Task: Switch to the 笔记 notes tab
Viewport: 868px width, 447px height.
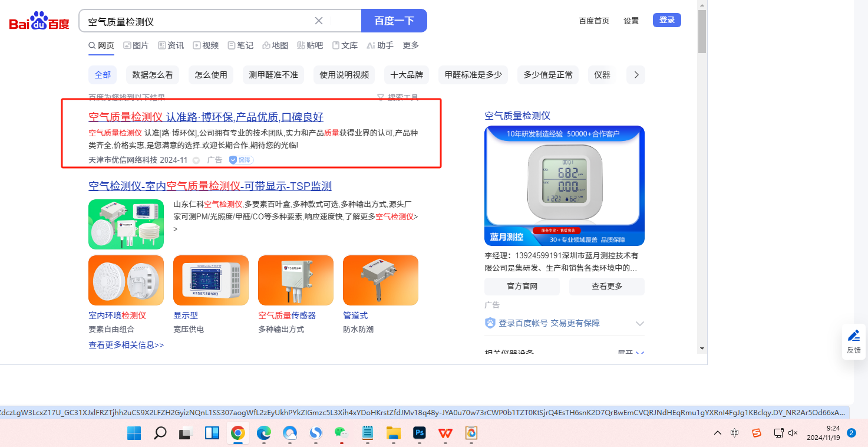Action: [240, 45]
